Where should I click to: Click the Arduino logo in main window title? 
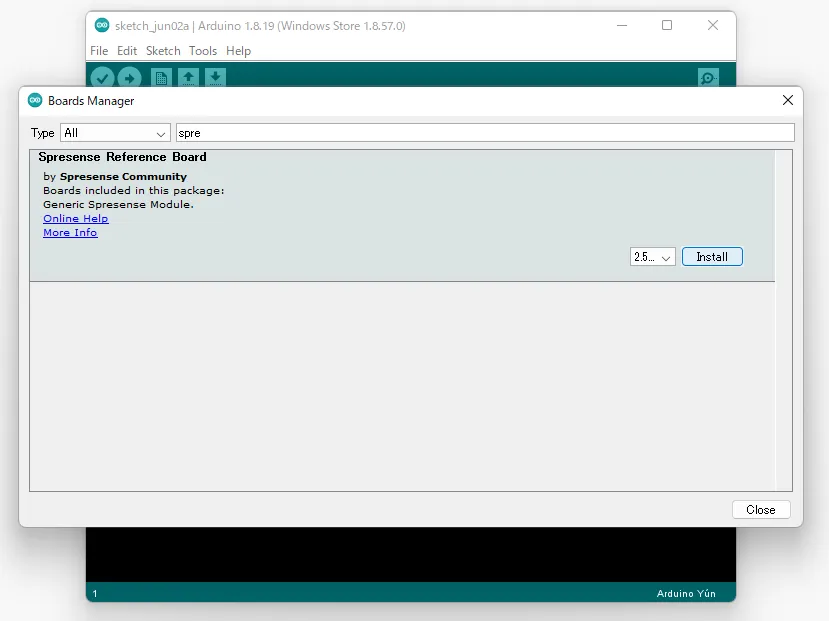point(102,25)
